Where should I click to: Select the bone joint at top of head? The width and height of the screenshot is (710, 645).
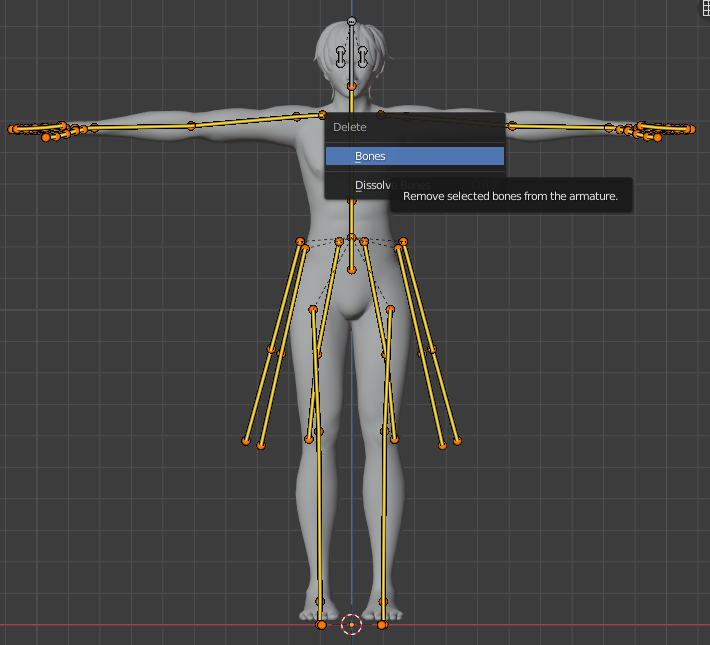click(351, 21)
